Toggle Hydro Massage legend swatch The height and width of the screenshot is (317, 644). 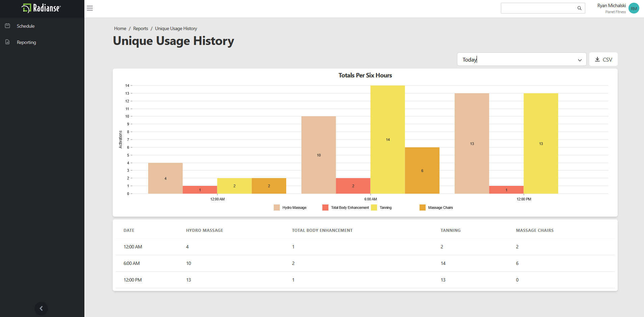click(x=277, y=208)
